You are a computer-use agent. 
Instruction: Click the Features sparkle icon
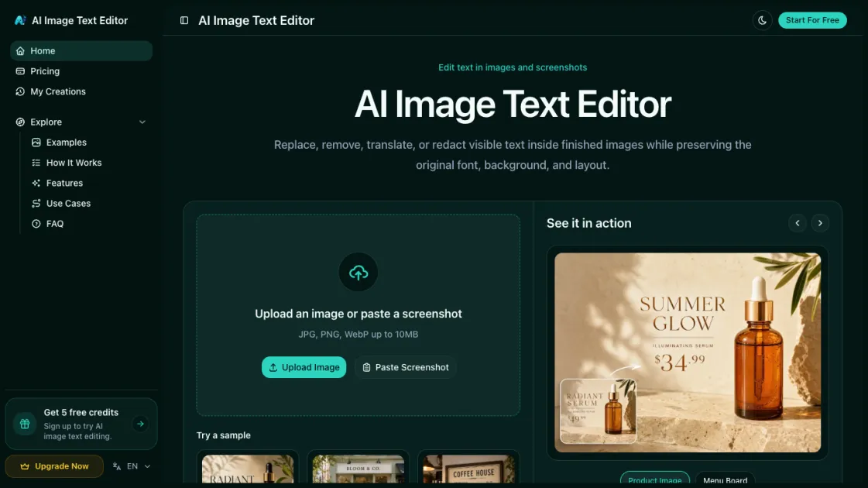36,184
